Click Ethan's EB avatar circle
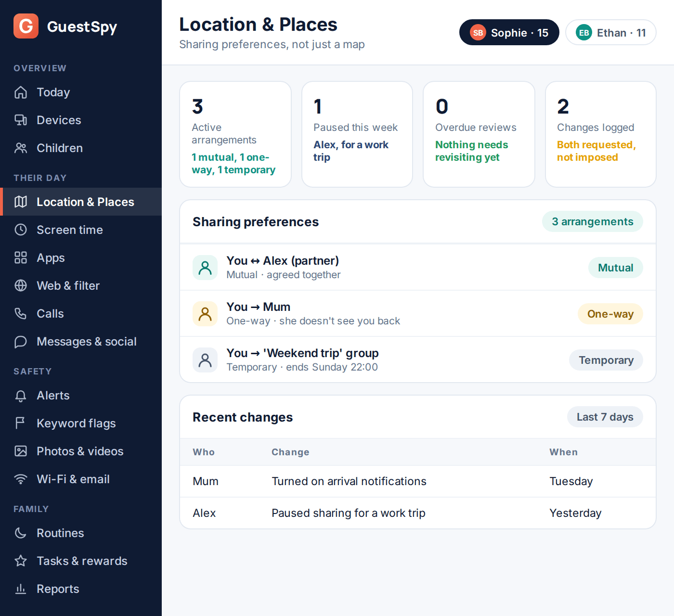The image size is (674, 616). click(x=584, y=33)
